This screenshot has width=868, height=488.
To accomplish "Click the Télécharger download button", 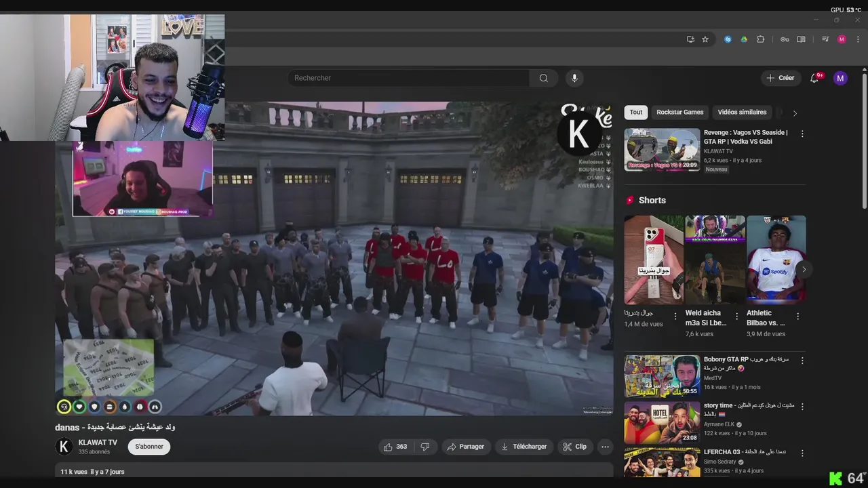I will (524, 447).
